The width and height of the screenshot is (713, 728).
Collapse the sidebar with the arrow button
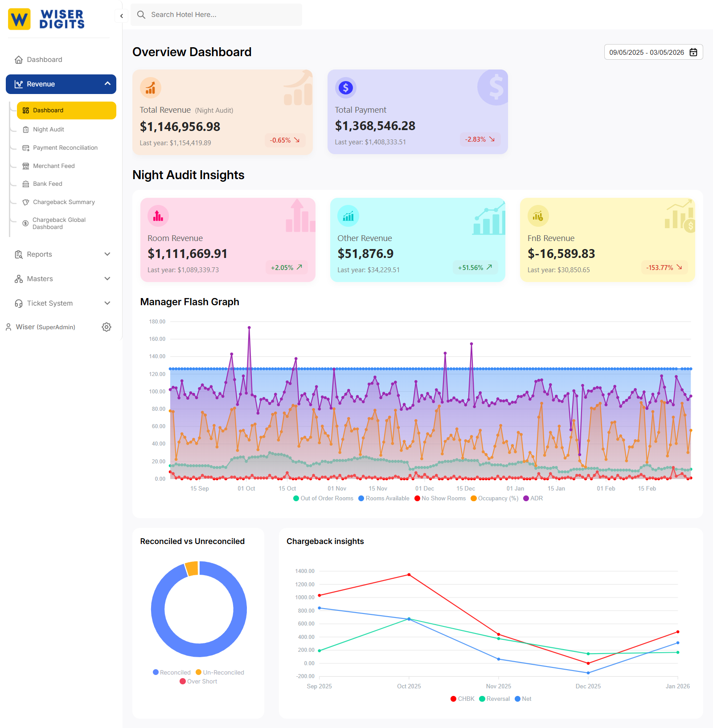(x=121, y=16)
